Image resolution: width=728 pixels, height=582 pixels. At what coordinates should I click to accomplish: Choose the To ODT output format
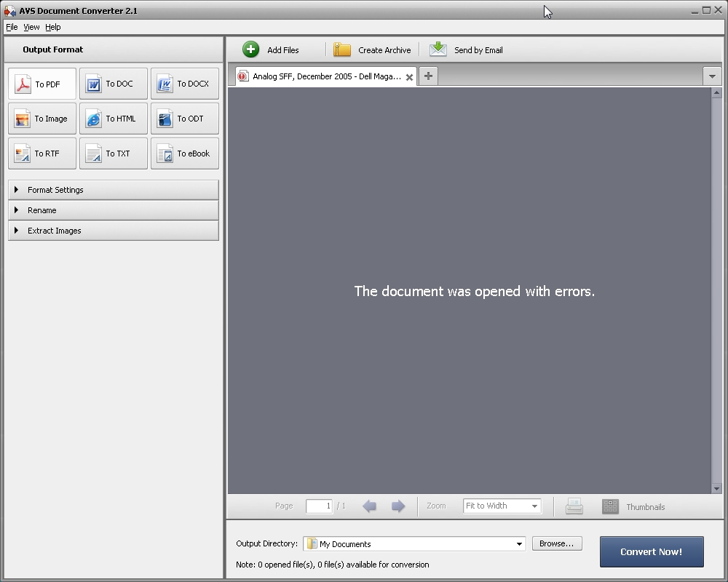[185, 119]
